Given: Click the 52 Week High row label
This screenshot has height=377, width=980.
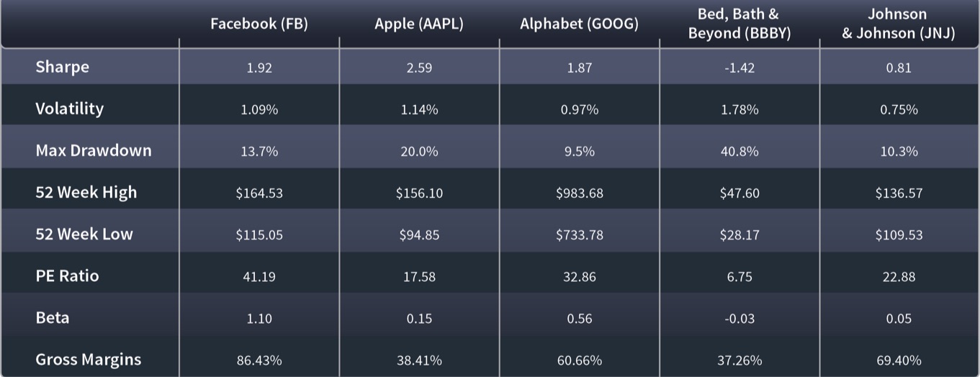Looking at the screenshot, I should pos(86,192).
